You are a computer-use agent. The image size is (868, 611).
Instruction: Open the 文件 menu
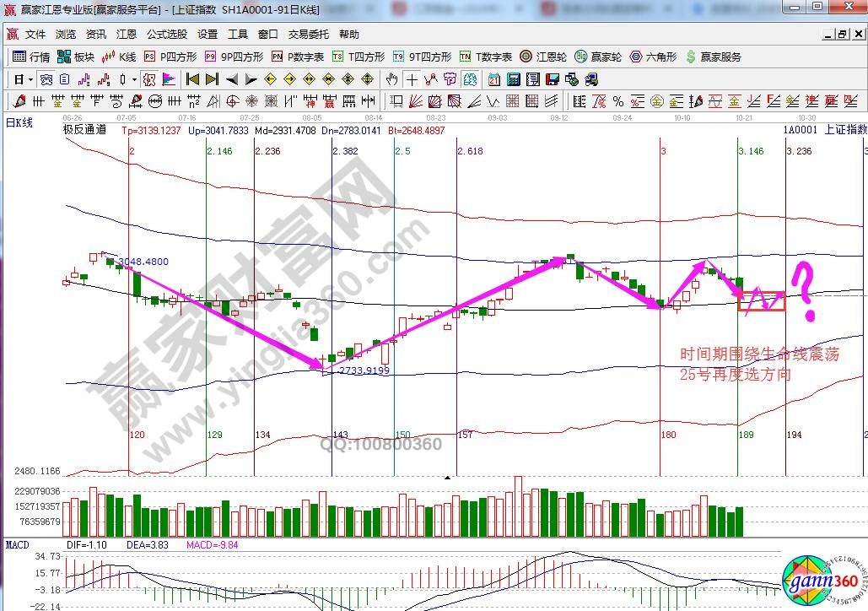click(35, 35)
